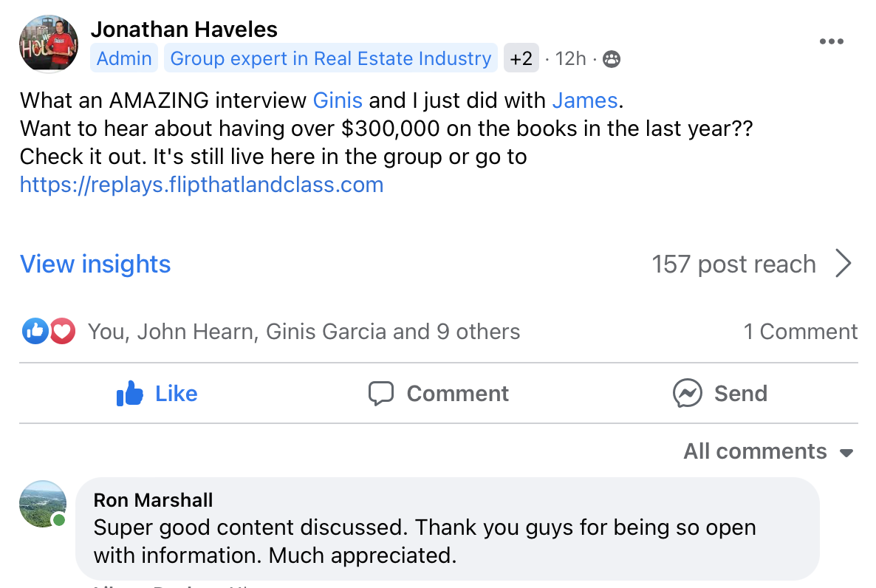This screenshot has width=876, height=588.
Task: Open Ginis tagged profile link
Action: 338,100
